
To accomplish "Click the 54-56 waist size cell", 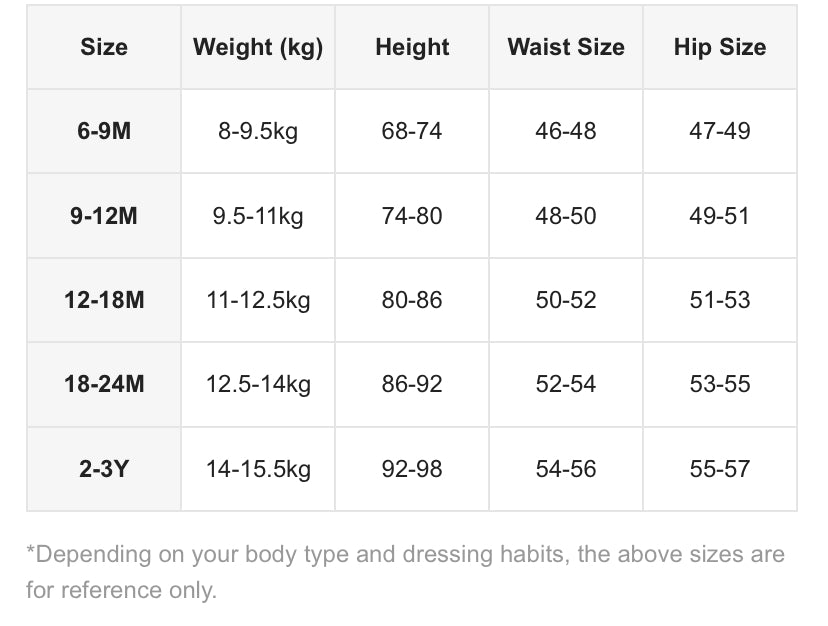I will [x=566, y=469].
